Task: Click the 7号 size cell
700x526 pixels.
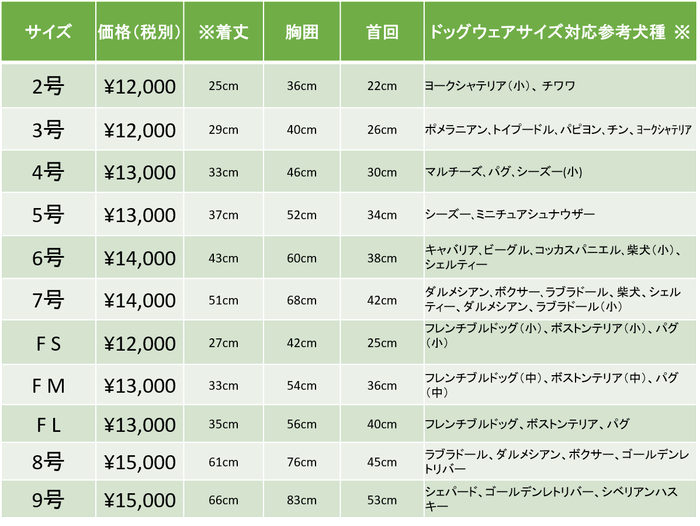Action: pos(47,300)
